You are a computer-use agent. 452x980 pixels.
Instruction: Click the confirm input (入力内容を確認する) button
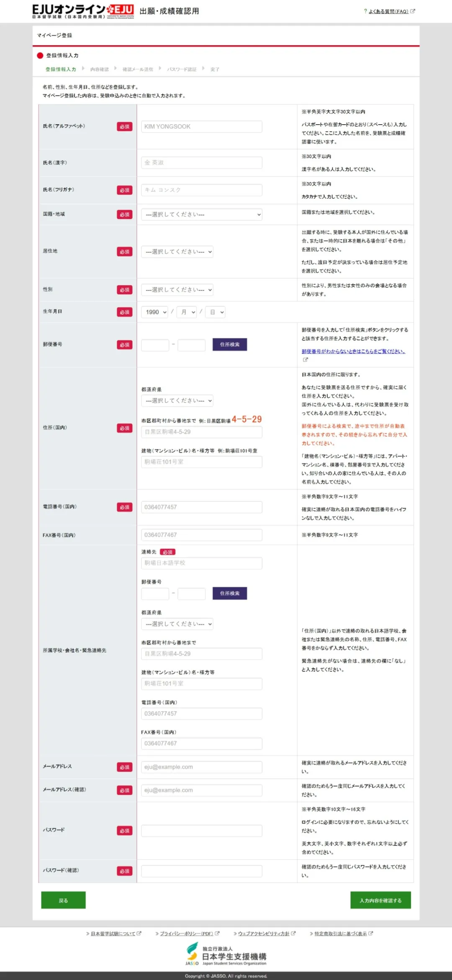380,900
